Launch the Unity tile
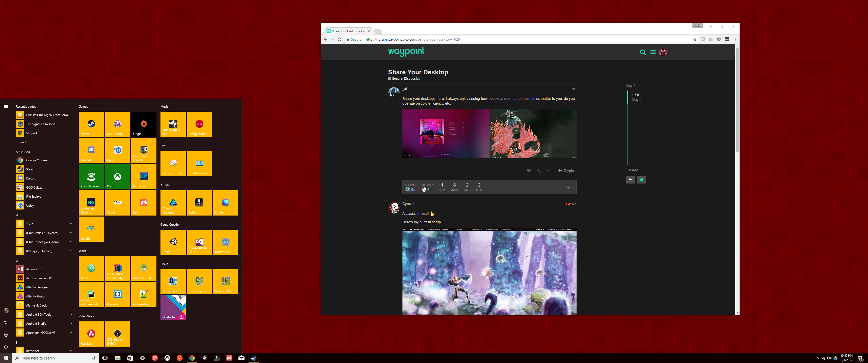The width and height of the screenshot is (868, 363). 173,243
